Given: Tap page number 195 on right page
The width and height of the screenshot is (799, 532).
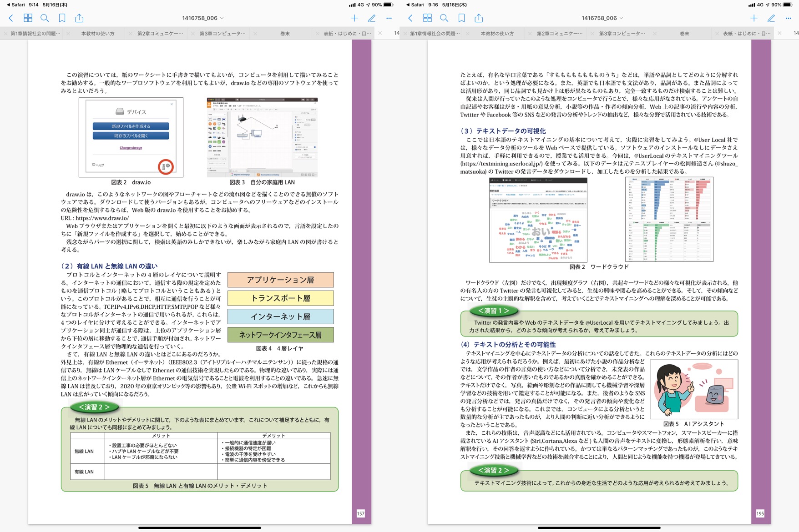Looking at the screenshot, I should [x=760, y=513].
